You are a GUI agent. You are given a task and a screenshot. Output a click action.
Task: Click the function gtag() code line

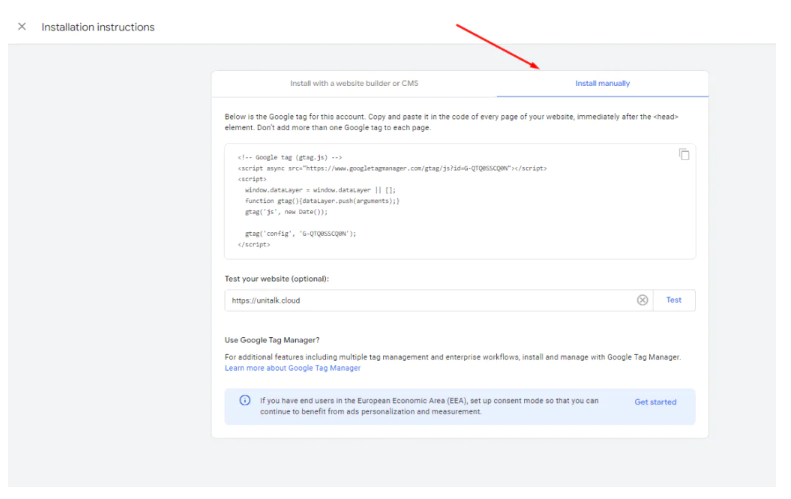pyautogui.click(x=321, y=201)
